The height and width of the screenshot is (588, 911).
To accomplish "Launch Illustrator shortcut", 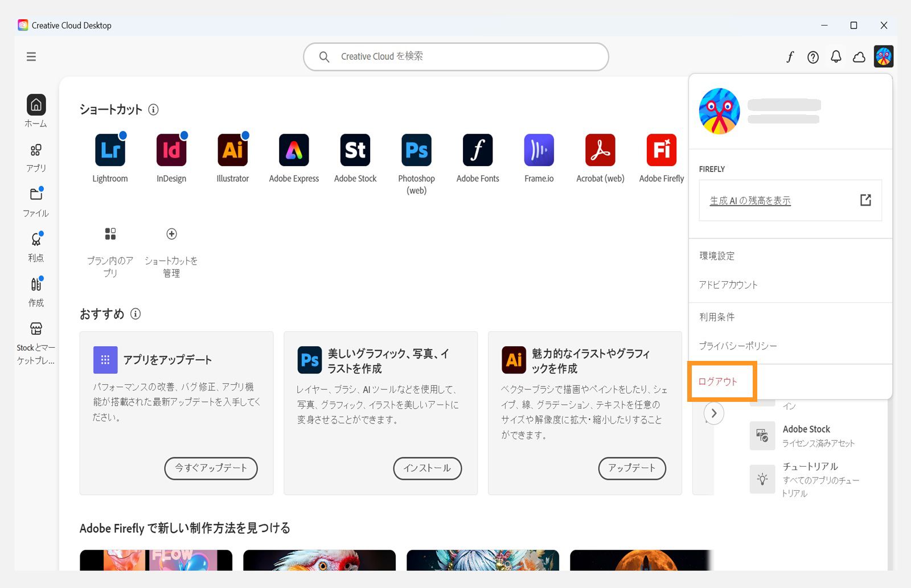I will coord(233,150).
